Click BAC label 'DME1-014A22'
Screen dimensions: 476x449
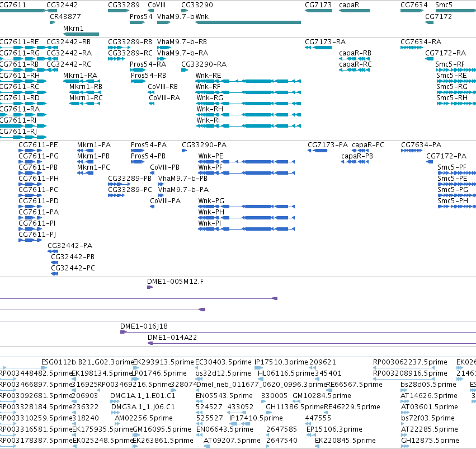(x=172, y=338)
